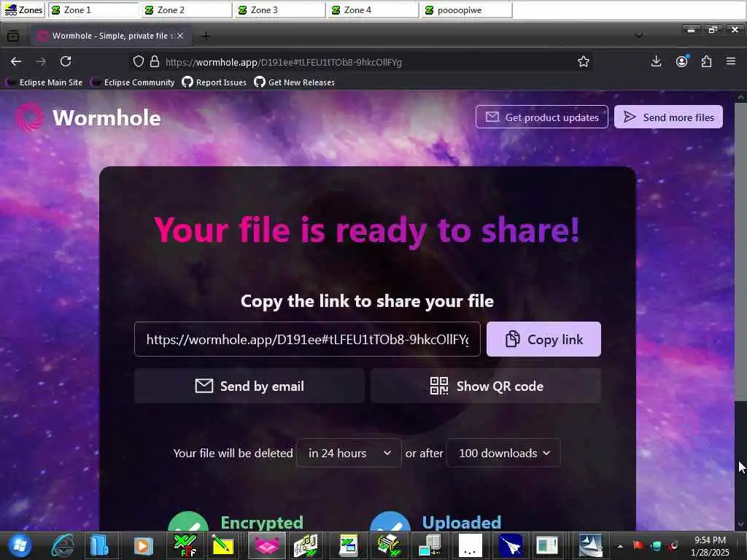Switch to poooopiwe tab
The height and width of the screenshot is (560, 747).
[467, 10]
